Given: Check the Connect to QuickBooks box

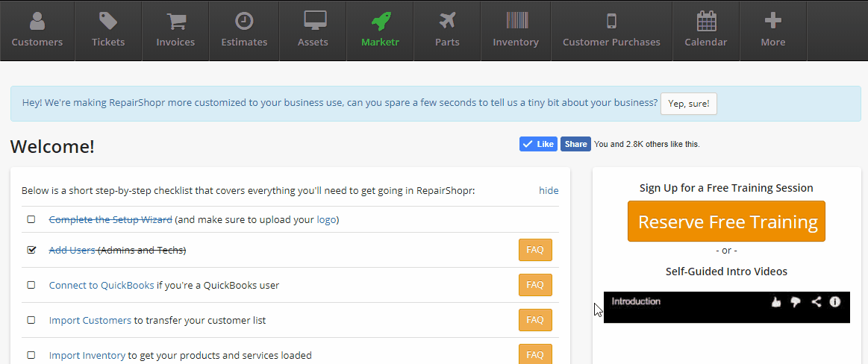Looking at the screenshot, I should coord(31,285).
